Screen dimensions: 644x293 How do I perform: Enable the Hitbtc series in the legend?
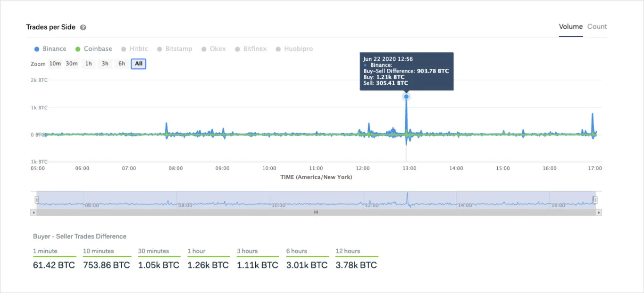click(134, 49)
